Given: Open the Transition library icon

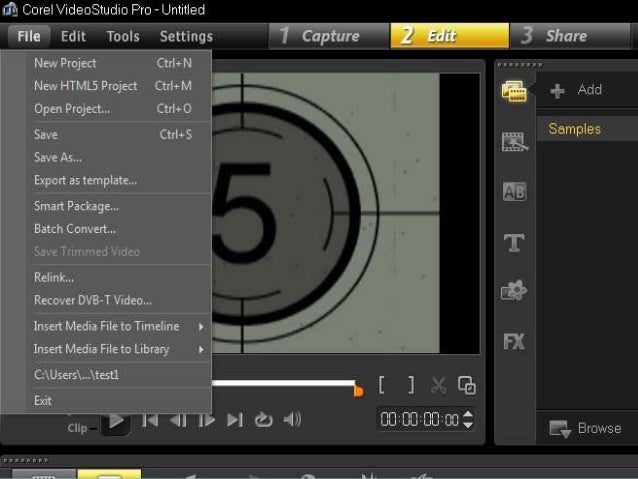Looking at the screenshot, I should click(x=514, y=142).
